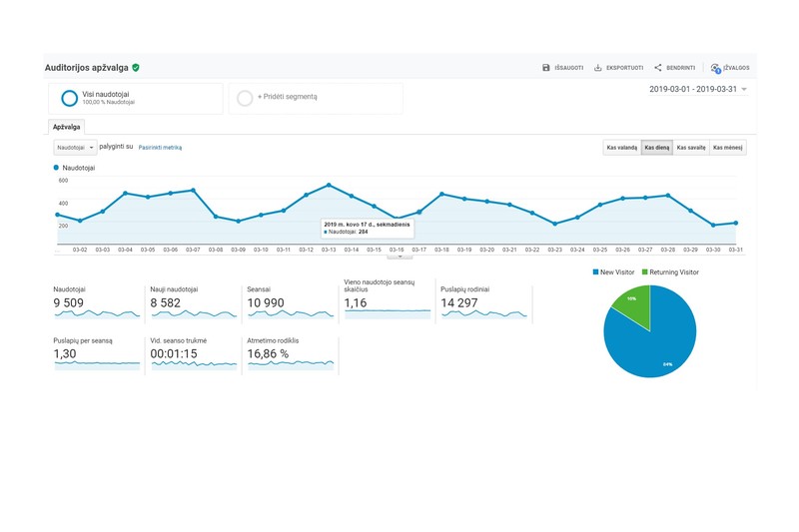799x532 pixels.
Task: Click the green Returning Visitor legend swatch
Action: tap(644, 271)
